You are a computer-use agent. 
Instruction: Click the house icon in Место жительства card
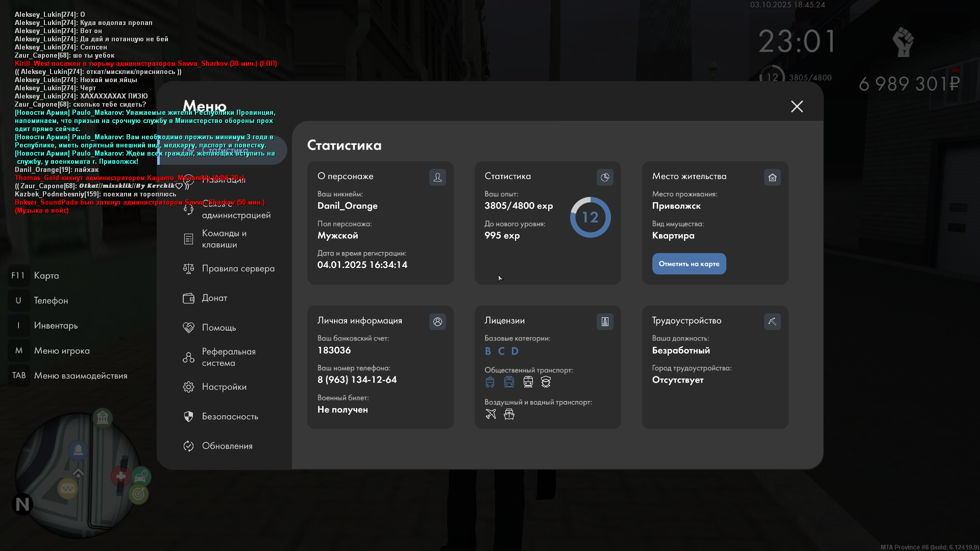click(772, 177)
